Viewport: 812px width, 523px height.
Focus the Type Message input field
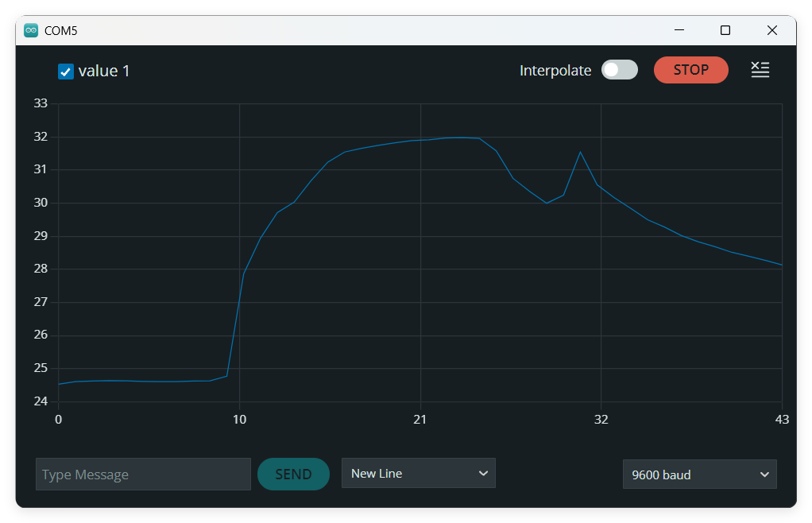pos(143,475)
